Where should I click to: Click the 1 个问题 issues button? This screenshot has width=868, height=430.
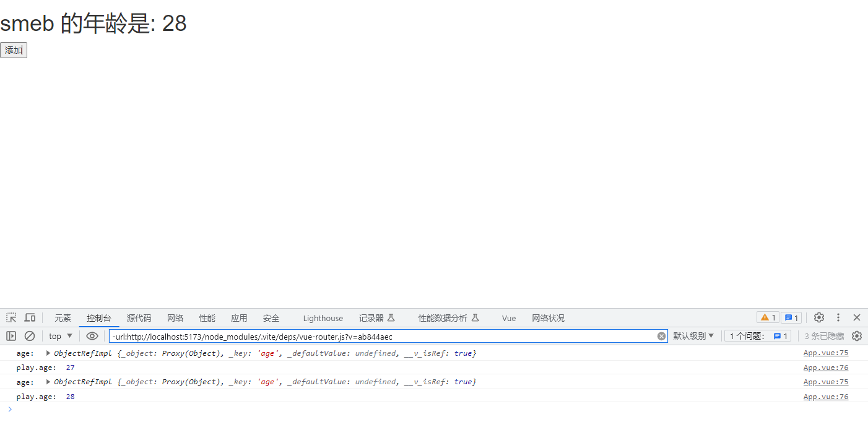point(758,336)
